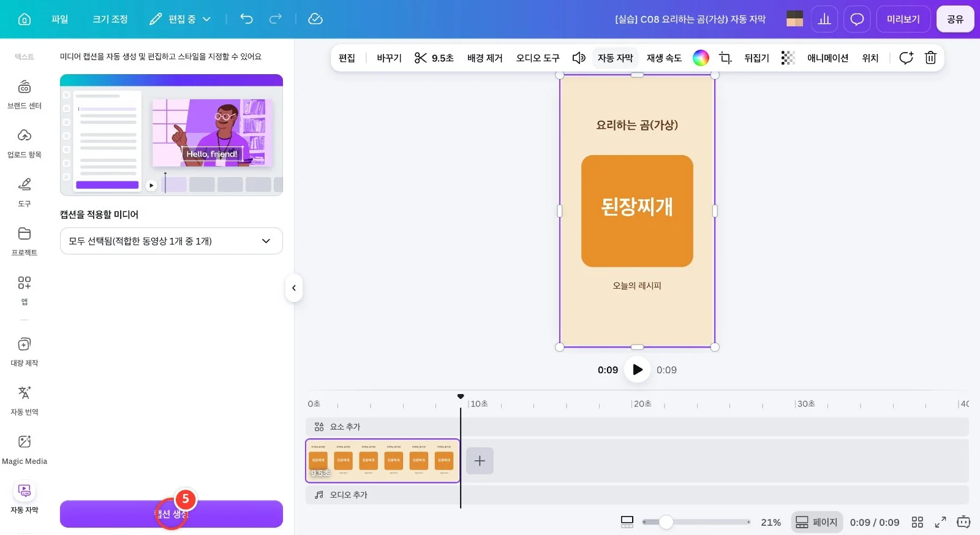Check cloud save status icon
This screenshot has width=980, height=535.
315,19
